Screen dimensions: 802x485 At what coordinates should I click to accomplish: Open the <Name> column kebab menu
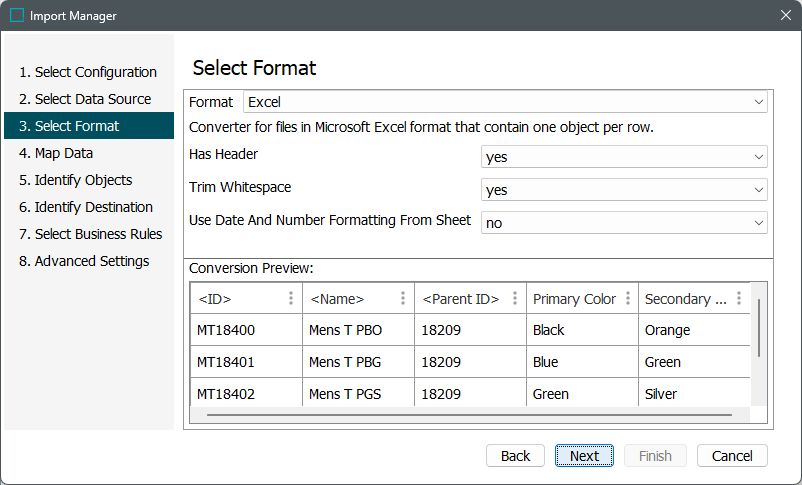(x=403, y=299)
